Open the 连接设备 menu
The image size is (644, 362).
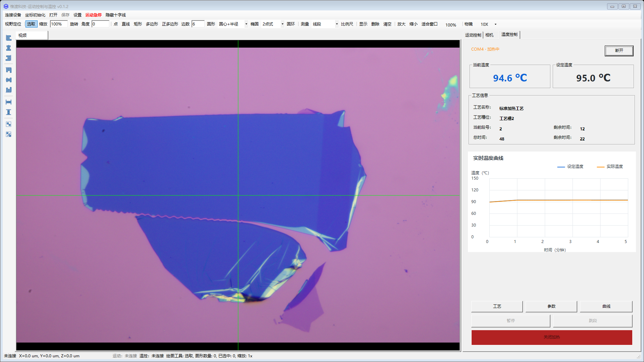pyautogui.click(x=13, y=15)
